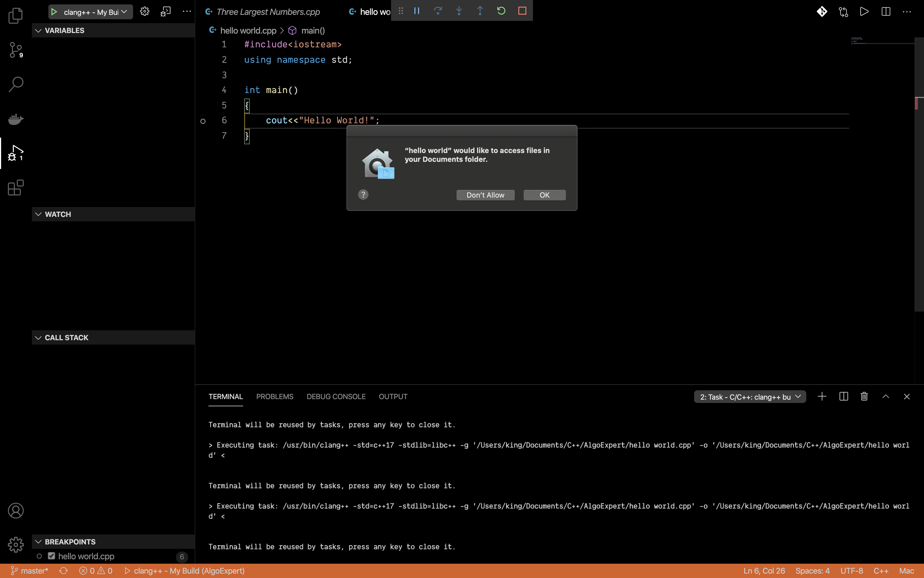Stop the debug session
Image resolution: width=924 pixels, height=578 pixels.
pyautogui.click(x=522, y=11)
